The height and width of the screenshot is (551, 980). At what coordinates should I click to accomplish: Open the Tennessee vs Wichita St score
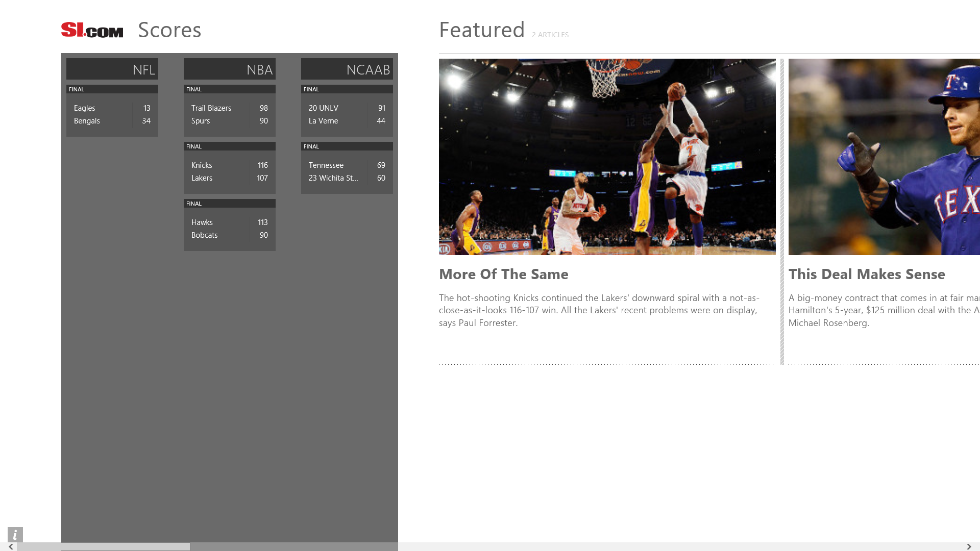[x=347, y=170]
